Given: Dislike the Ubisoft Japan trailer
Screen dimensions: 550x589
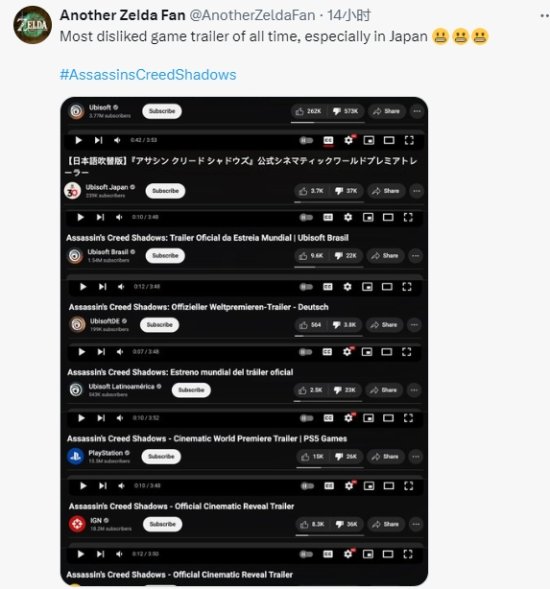Looking at the screenshot, I should pyautogui.click(x=346, y=191).
